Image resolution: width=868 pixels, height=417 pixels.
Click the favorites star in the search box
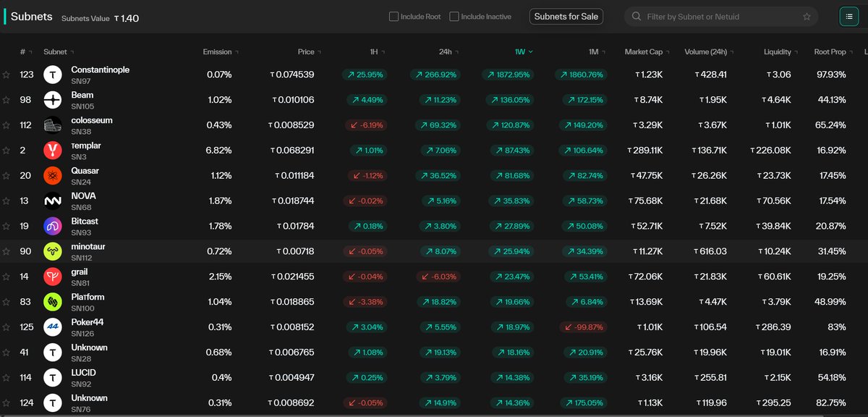click(x=807, y=17)
